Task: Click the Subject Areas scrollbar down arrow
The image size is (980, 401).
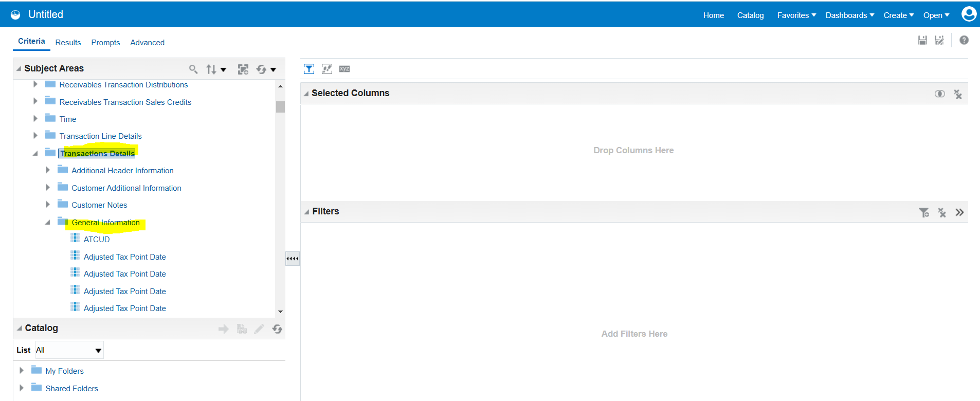Action: (280, 312)
